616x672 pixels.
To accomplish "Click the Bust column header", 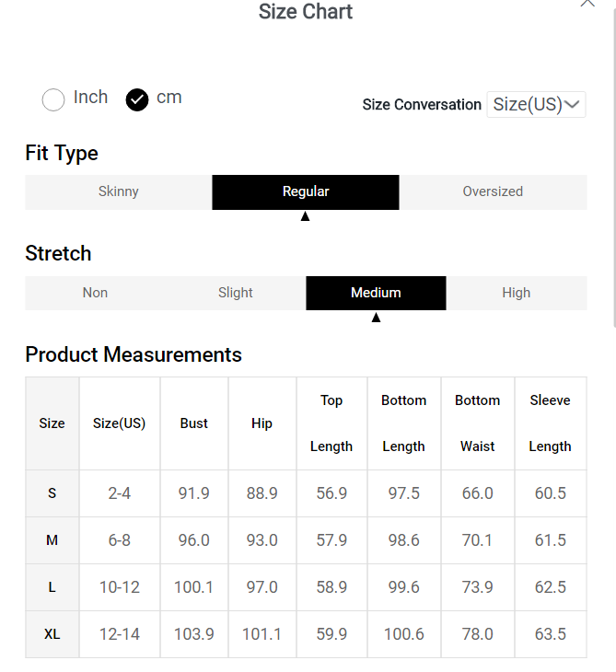I will (x=194, y=423).
